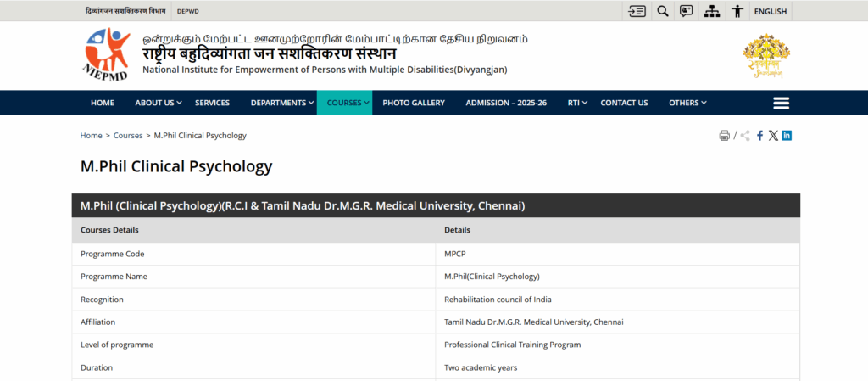Expand the Departments dropdown menu
The height and width of the screenshot is (381, 868).
pos(281,103)
